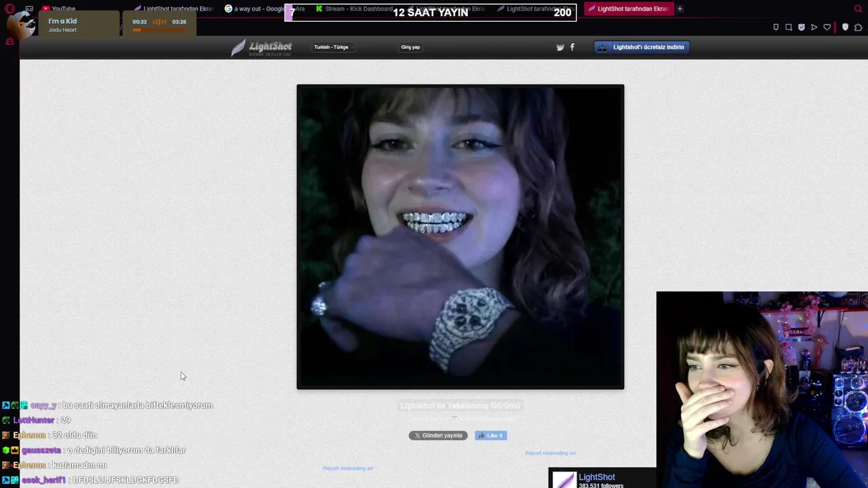868x488 pixels.
Task: Switch to the YouTube tab
Action: click(x=58, y=9)
